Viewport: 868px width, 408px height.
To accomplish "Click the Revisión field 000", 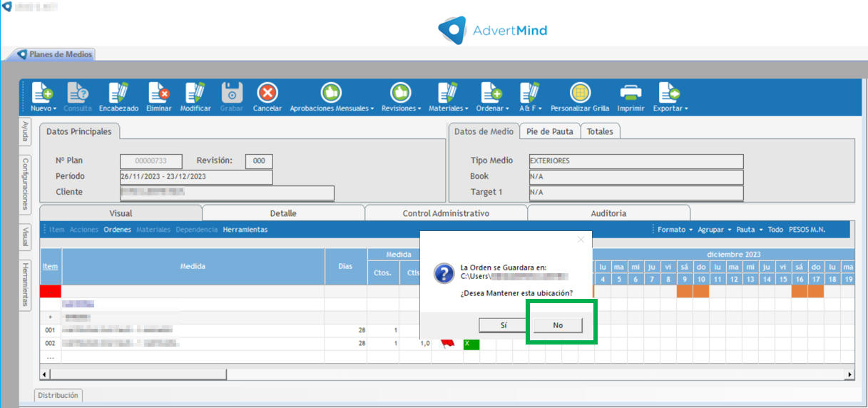I will point(259,161).
